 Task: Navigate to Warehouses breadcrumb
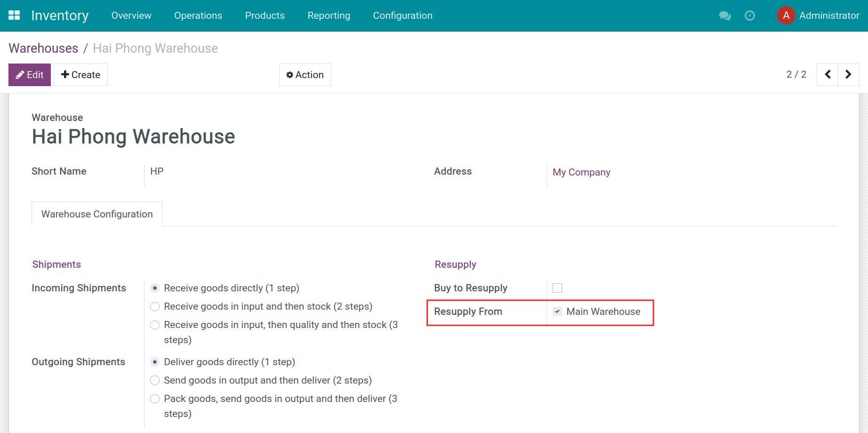click(x=43, y=48)
